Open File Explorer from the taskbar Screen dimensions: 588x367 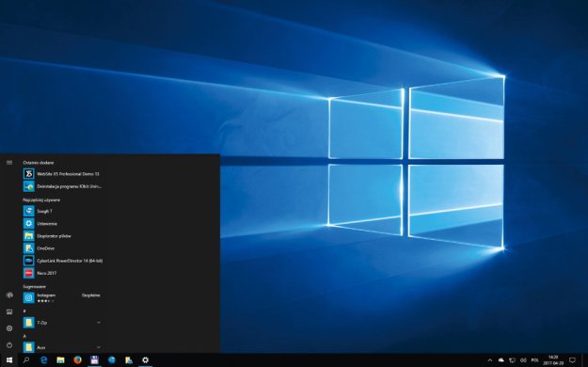click(60, 360)
